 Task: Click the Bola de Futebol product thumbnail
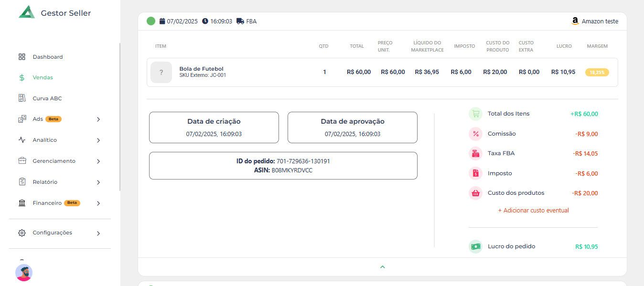[161, 73]
